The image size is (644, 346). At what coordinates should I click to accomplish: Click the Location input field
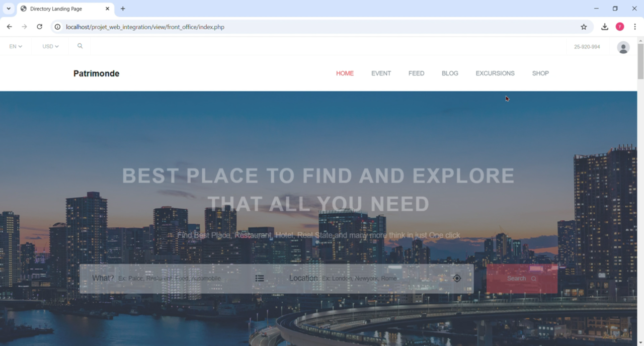[x=382, y=279]
